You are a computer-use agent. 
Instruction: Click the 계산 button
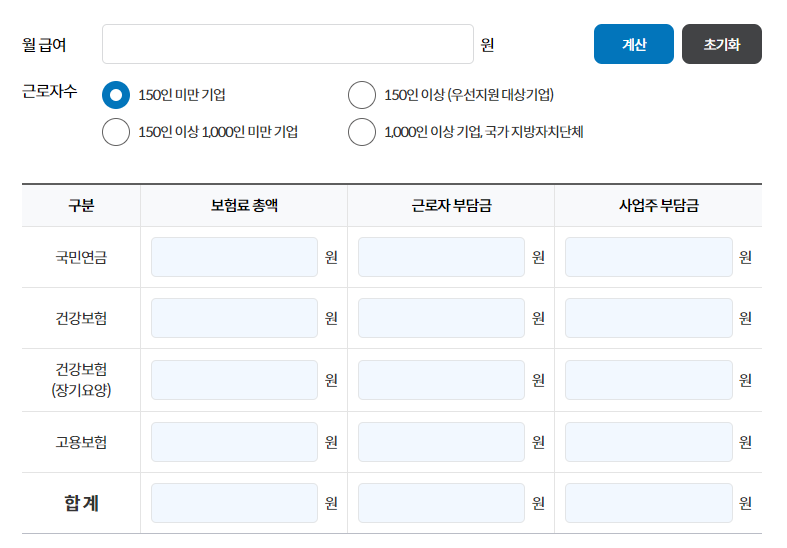[633, 44]
